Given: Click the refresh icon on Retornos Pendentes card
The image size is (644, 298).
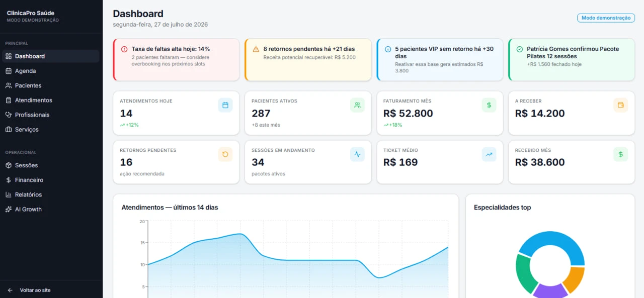Looking at the screenshot, I should click(225, 154).
